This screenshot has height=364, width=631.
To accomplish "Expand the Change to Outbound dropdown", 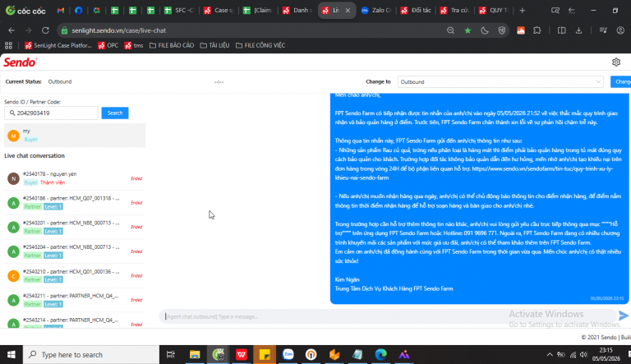I will [x=500, y=81].
